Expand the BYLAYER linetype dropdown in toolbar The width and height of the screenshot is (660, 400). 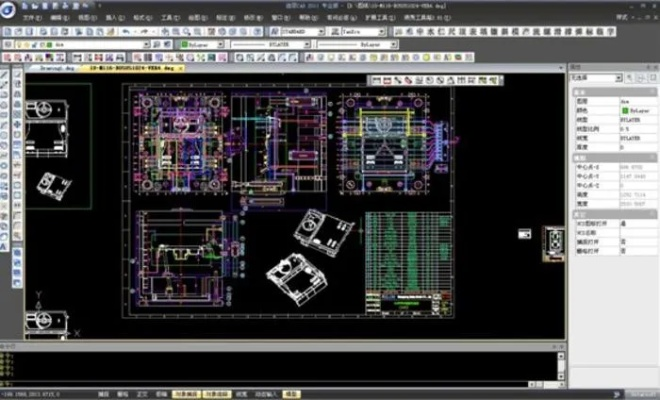[x=270, y=45]
